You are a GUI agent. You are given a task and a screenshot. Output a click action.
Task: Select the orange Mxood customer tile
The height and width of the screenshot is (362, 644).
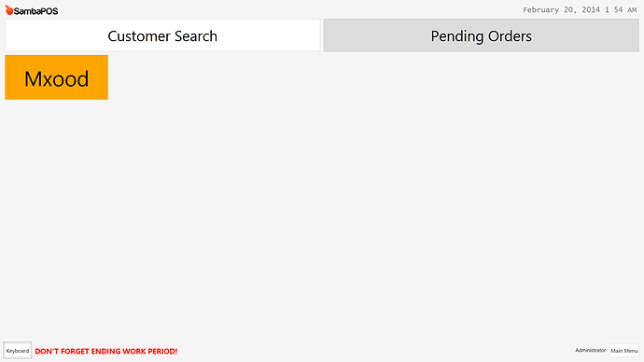click(x=56, y=77)
